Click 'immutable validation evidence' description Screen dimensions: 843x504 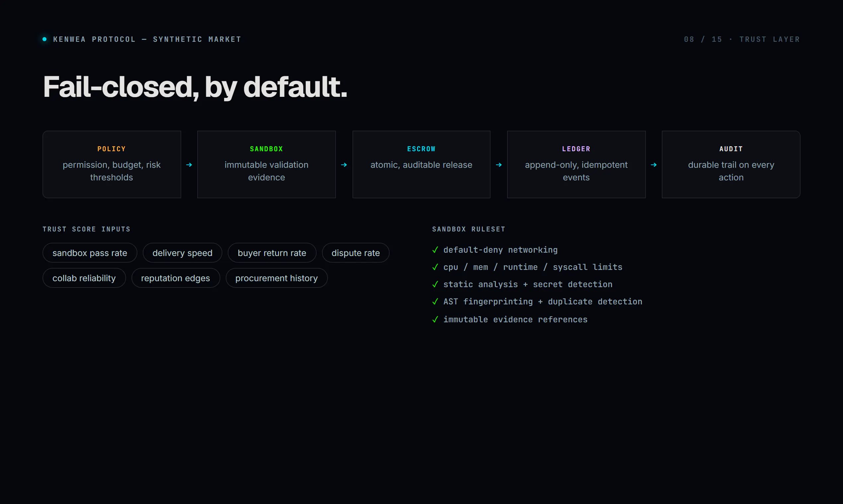pos(267,171)
